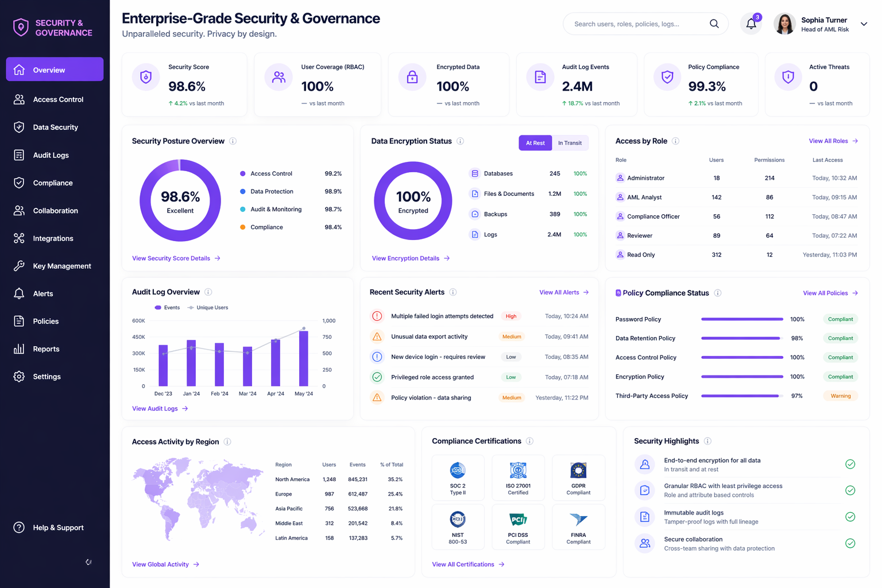Click the Unusual data export warning icon

click(377, 336)
